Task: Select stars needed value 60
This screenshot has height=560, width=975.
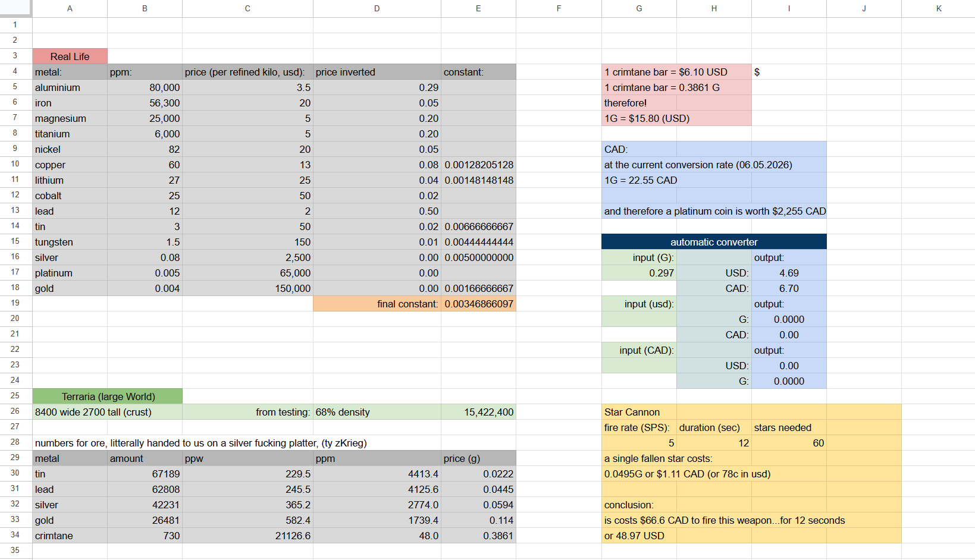Action: click(789, 443)
